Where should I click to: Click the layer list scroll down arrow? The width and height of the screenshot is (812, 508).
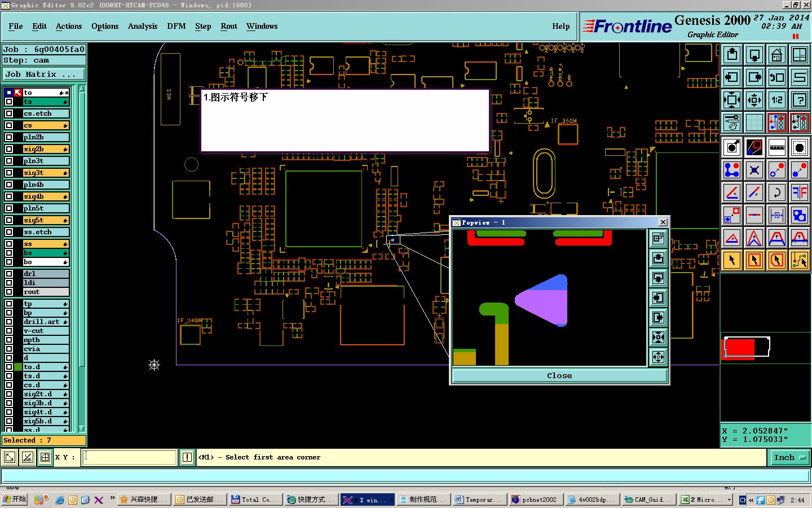pyautogui.click(x=82, y=429)
